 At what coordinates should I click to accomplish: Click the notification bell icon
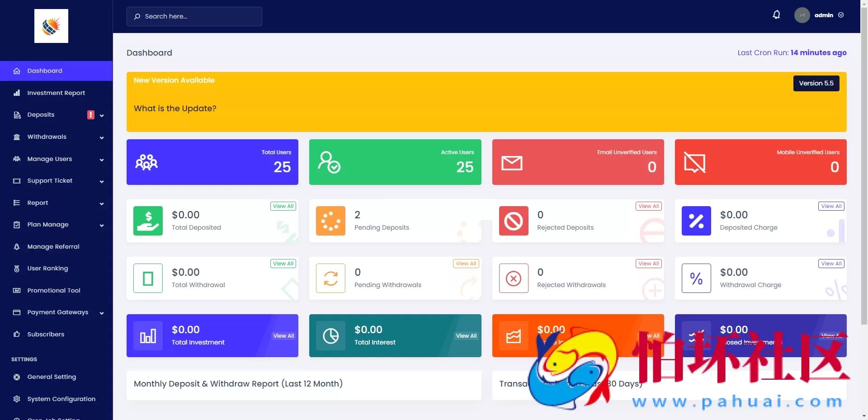[776, 15]
